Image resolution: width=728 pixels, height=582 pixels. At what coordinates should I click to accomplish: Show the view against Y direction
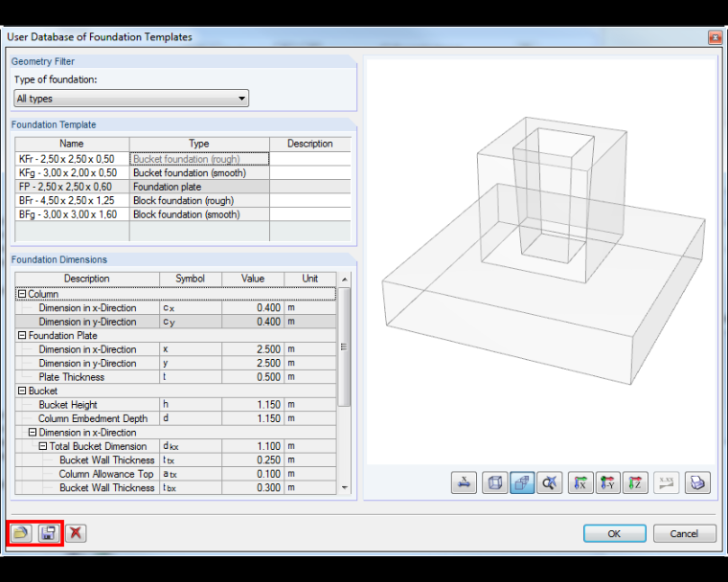coord(607,482)
